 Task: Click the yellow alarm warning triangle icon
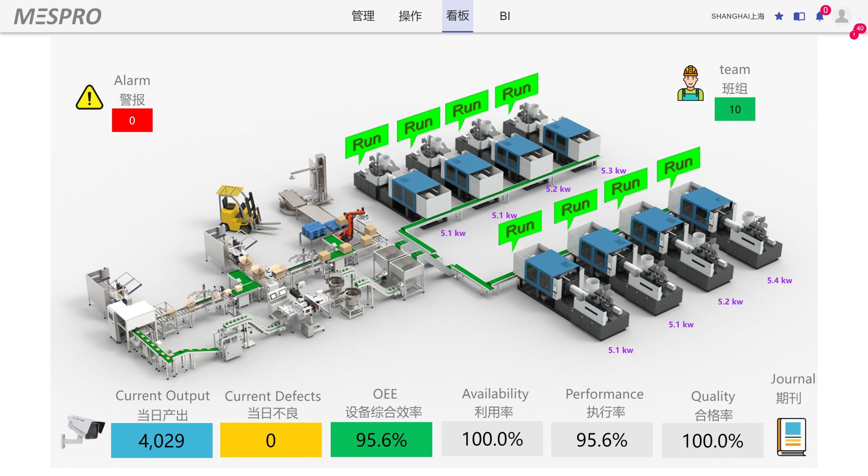pos(89,98)
